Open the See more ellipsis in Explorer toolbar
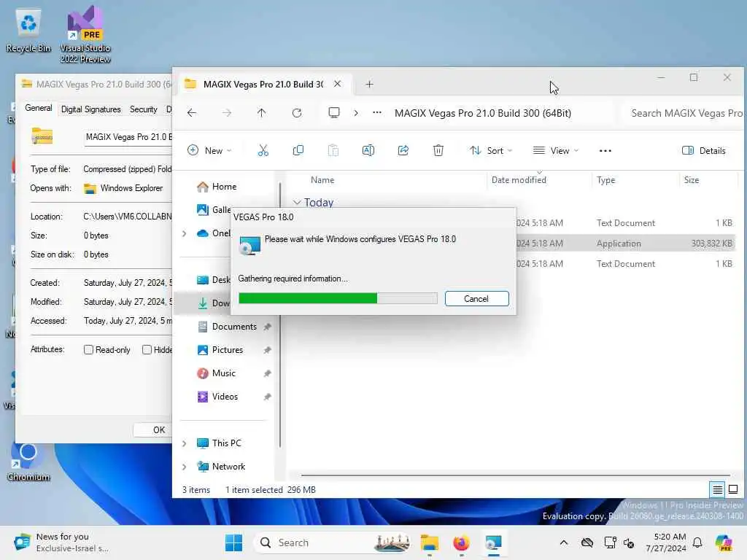 [605, 150]
